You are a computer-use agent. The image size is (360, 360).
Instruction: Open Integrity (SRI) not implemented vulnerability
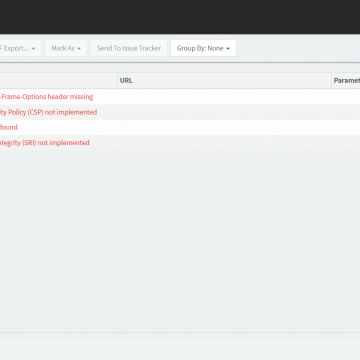(x=45, y=143)
